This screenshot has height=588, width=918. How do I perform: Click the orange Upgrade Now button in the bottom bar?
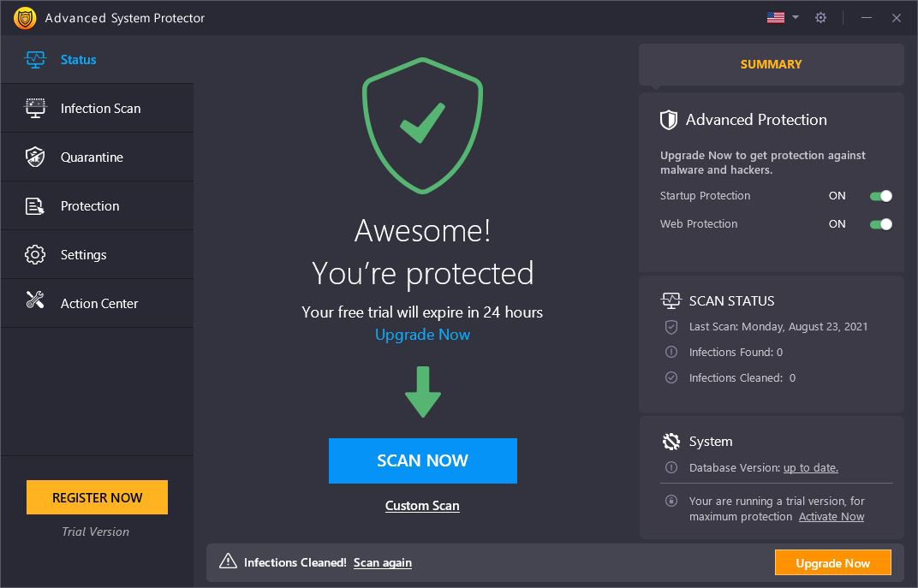point(833,563)
